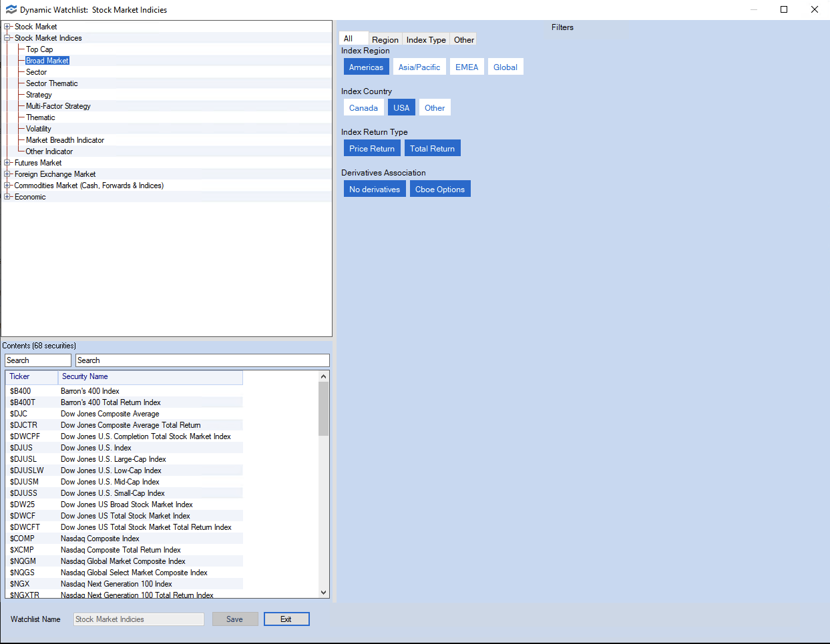Enable the Canada country filter
830x644 pixels.
point(364,107)
